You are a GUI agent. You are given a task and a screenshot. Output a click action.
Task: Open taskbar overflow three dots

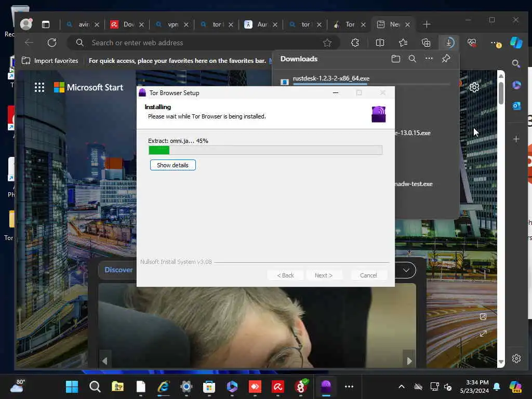(349, 387)
